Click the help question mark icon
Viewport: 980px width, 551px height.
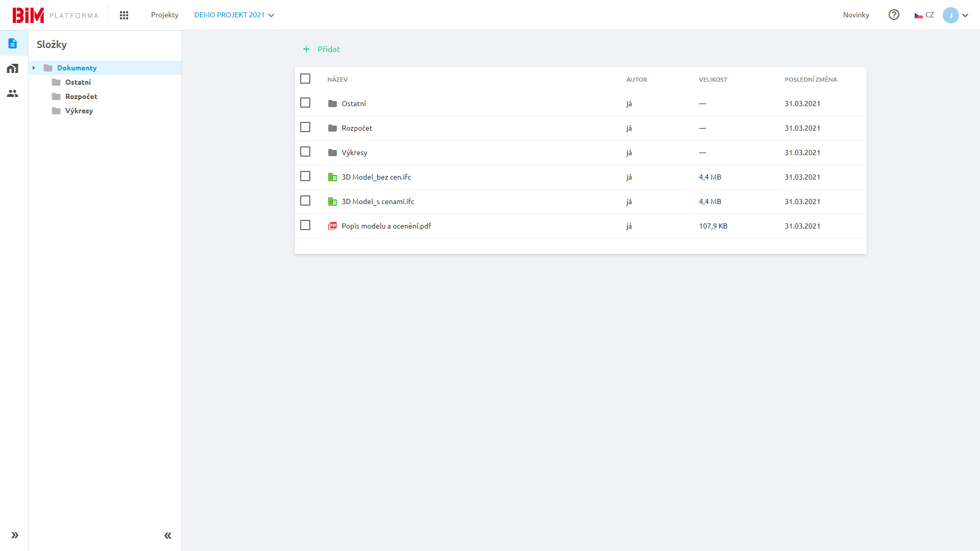pyautogui.click(x=894, y=15)
